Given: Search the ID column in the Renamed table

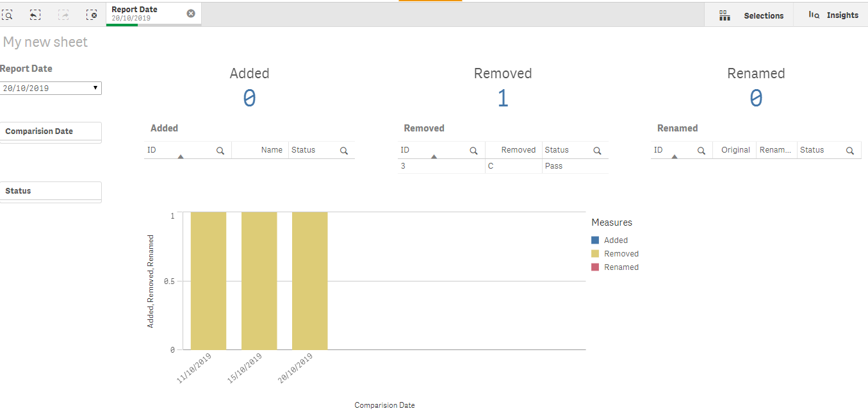Looking at the screenshot, I should pos(701,151).
